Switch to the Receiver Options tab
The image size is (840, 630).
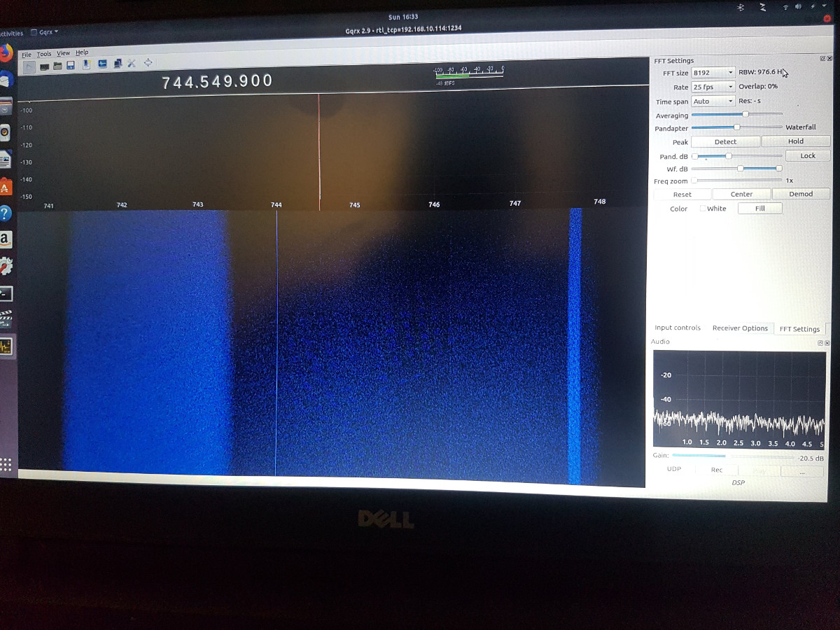(740, 328)
